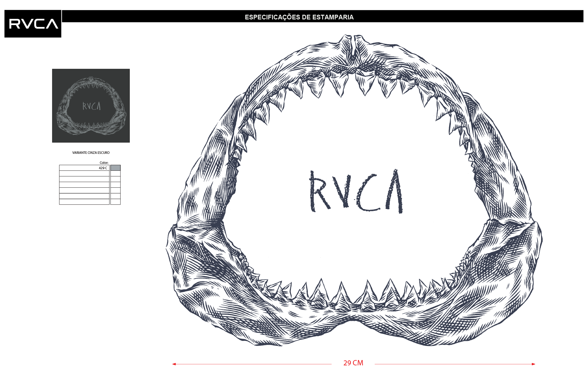The image size is (588, 392).
Task: Click the VARIANTE CINZA ESCURO caption
Action: 91,153
